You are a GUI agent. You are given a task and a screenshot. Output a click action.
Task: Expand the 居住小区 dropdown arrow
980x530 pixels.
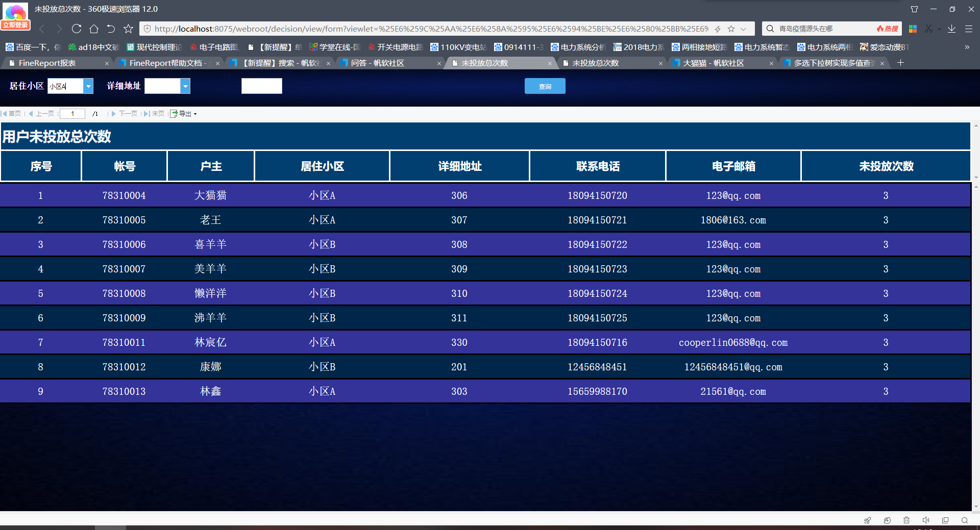(88, 86)
